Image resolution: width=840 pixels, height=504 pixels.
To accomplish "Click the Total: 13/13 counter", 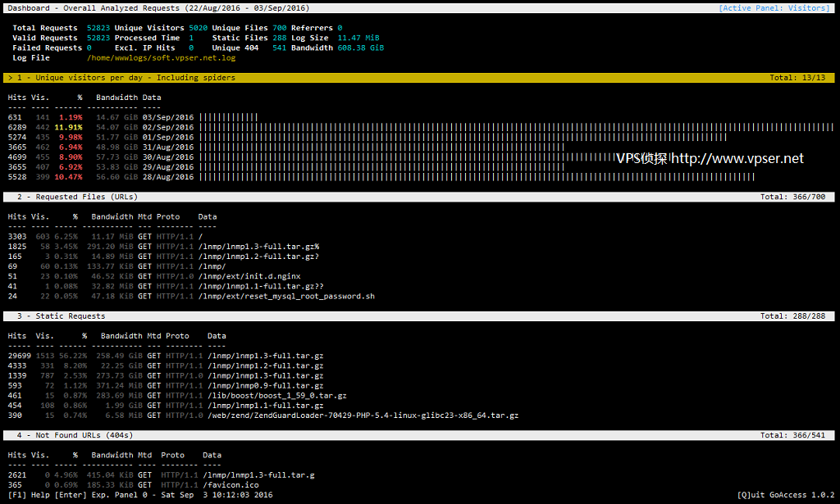I will tap(797, 78).
